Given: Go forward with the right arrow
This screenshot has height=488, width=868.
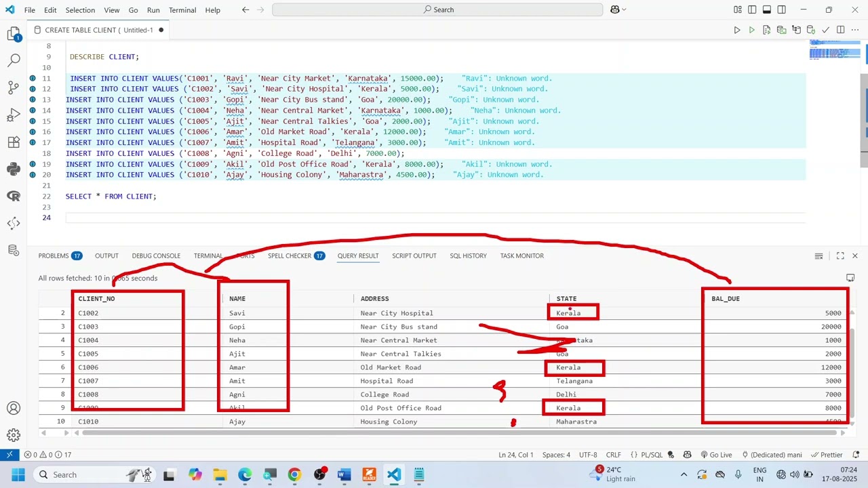Looking at the screenshot, I should click(261, 9).
